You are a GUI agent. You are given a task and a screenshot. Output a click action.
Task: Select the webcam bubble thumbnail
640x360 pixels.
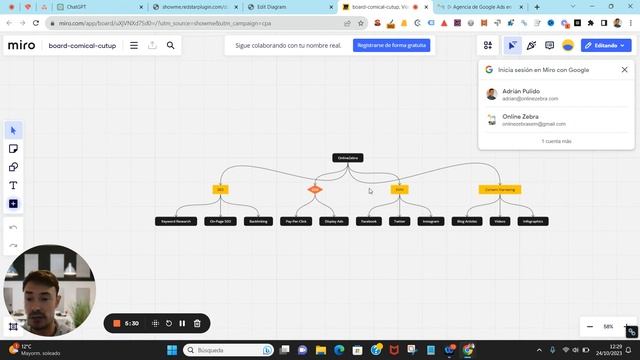(x=49, y=291)
